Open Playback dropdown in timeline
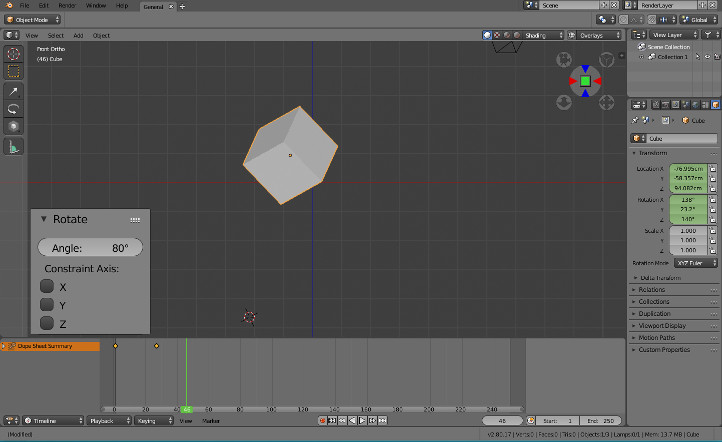Viewport: 722px width, 442px height. click(x=109, y=420)
